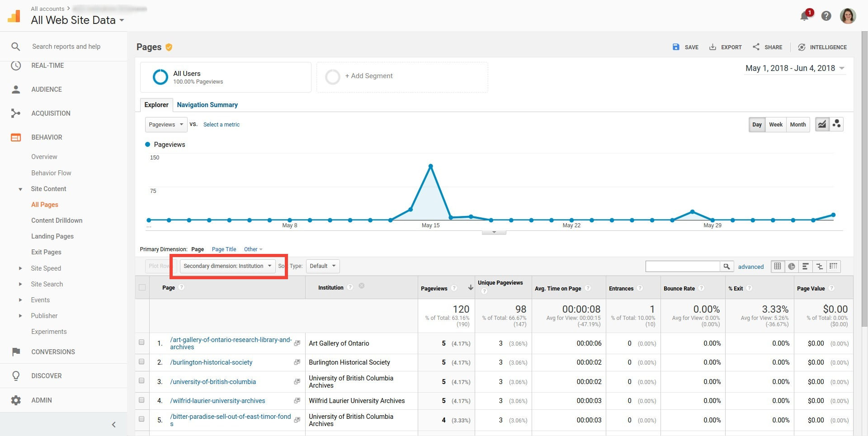Image resolution: width=868 pixels, height=436 pixels.
Task: Check the Art Gallery of Ontario row
Action: tap(142, 342)
